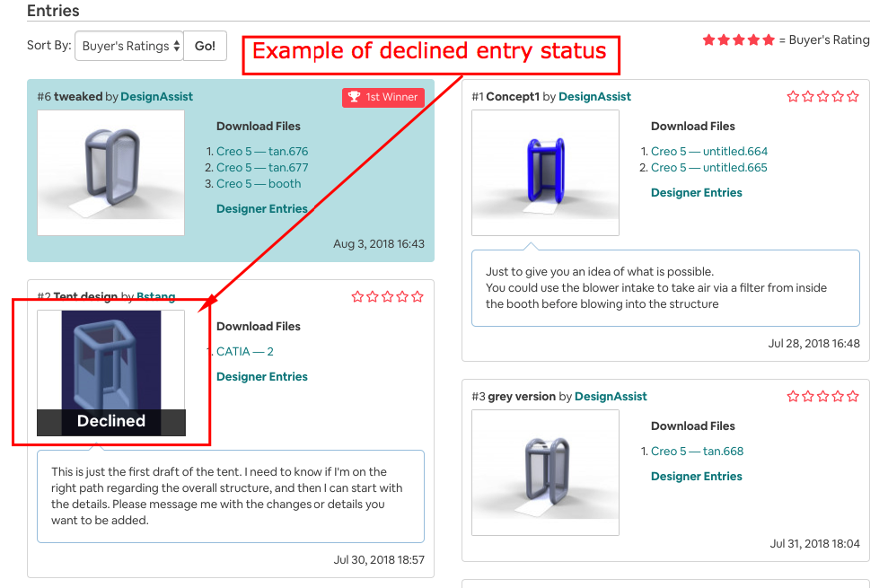Open Designer Entries under Tent design
This screenshot has height=588, width=888.
click(261, 376)
